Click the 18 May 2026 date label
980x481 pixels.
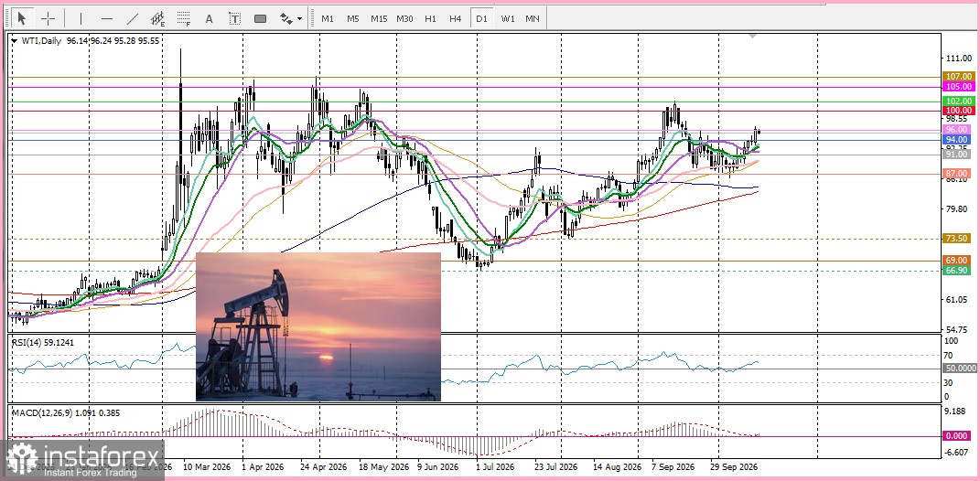pyautogui.click(x=386, y=466)
